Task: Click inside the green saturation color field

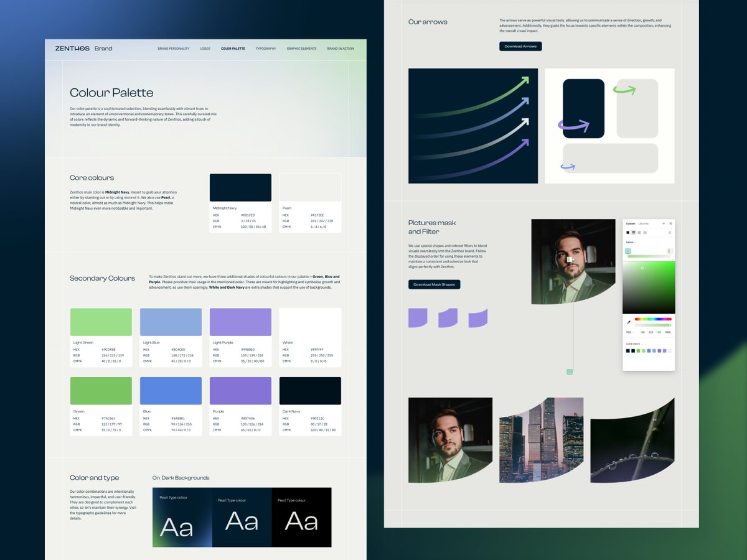Action: pos(649,287)
